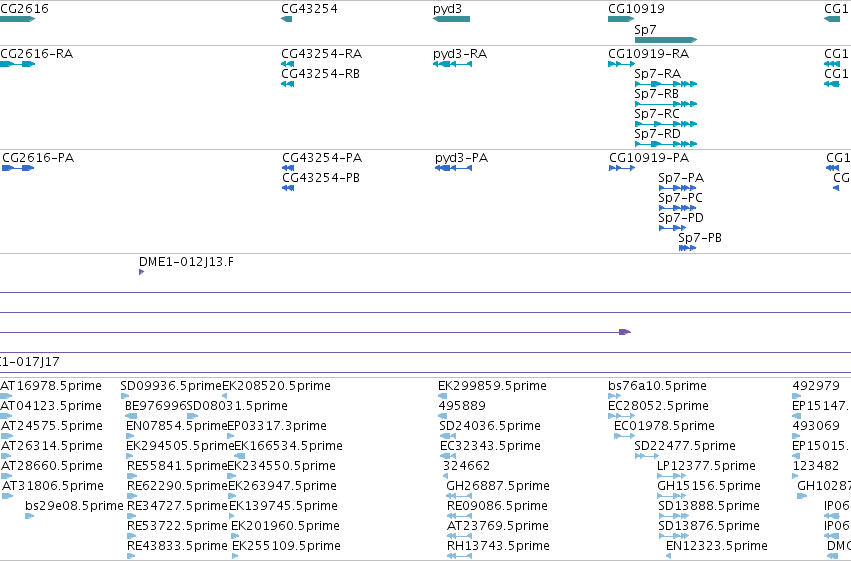851x561 pixels.
Task: Click EST SD08031.5prime
Action: [x=237, y=406]
